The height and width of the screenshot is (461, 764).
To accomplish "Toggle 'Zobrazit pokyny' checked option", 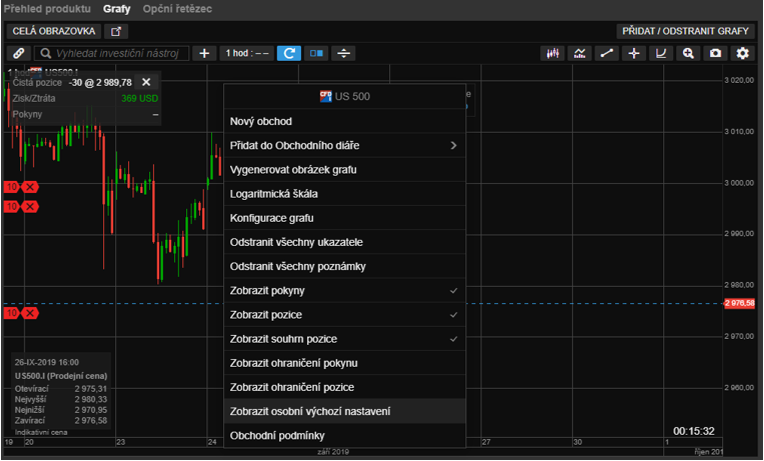I will pos(344,290).
